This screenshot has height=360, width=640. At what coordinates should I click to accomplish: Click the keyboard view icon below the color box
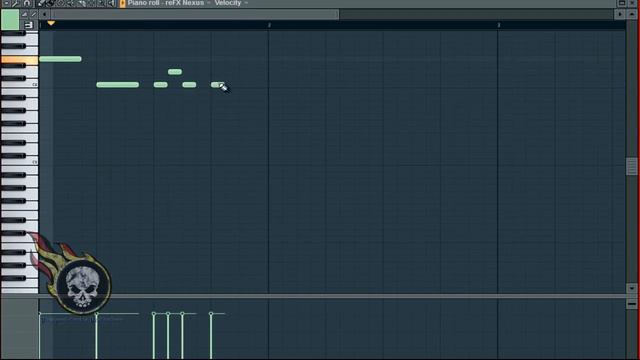click(x=28, y=25)
